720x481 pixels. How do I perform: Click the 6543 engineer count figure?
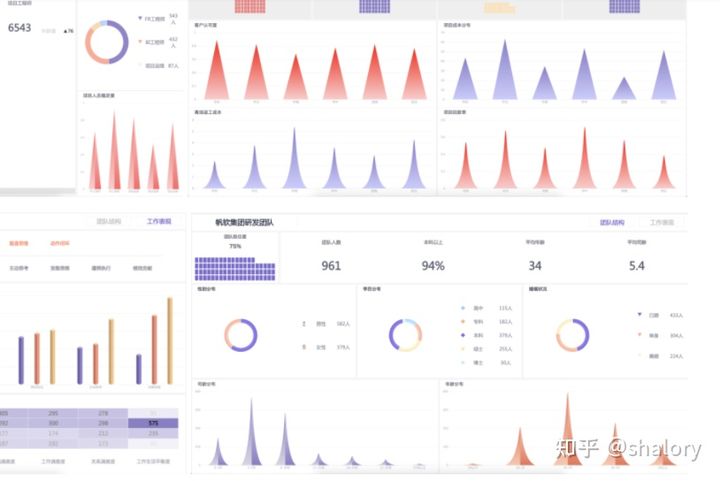pos(21,28)
